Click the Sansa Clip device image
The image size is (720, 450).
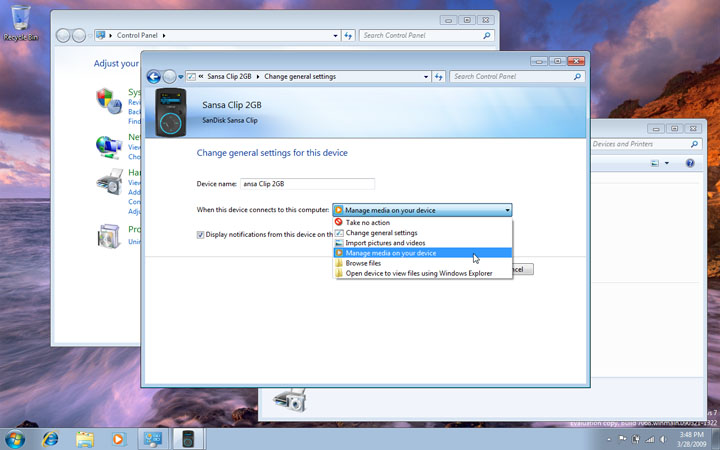click(173, 112)
